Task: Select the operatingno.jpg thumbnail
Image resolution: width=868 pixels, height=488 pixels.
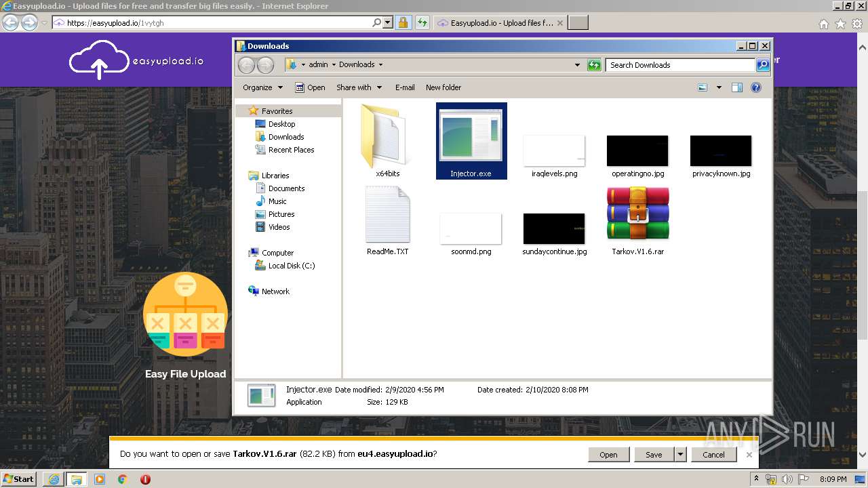Action: (637, 150)
